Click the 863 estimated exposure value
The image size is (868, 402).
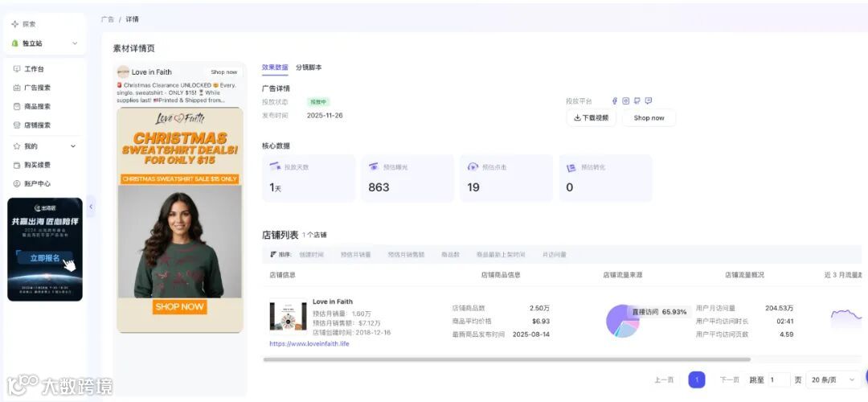click(379, 187)
